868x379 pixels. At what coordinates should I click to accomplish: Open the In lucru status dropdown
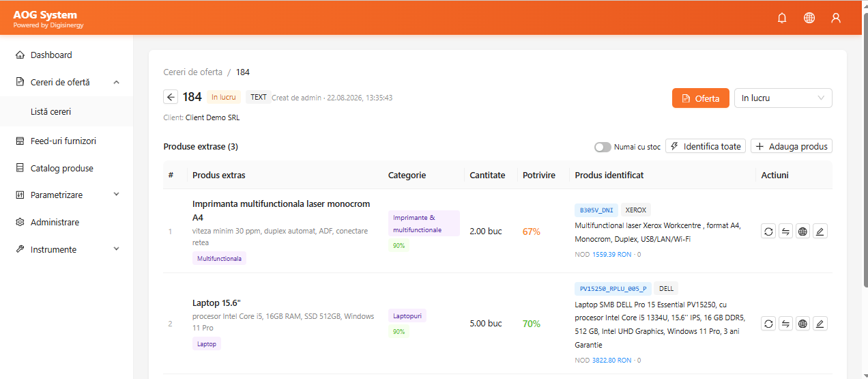[x=783, y=98]
